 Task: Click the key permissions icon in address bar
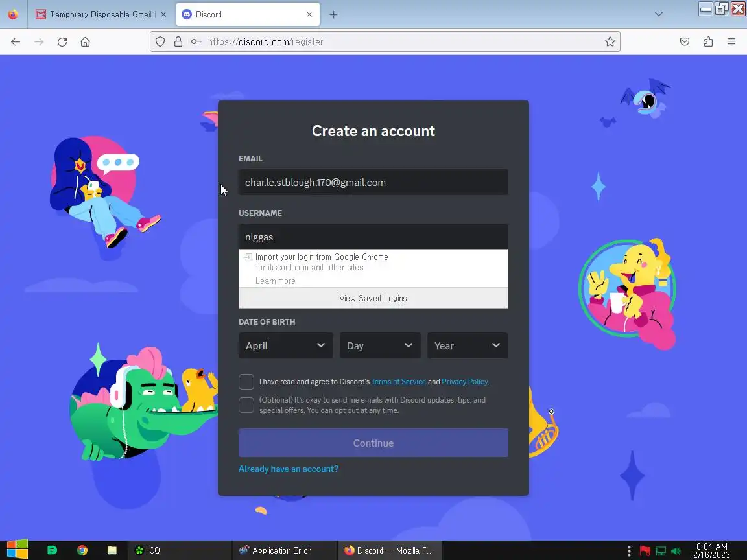click(x=196, y=42)
